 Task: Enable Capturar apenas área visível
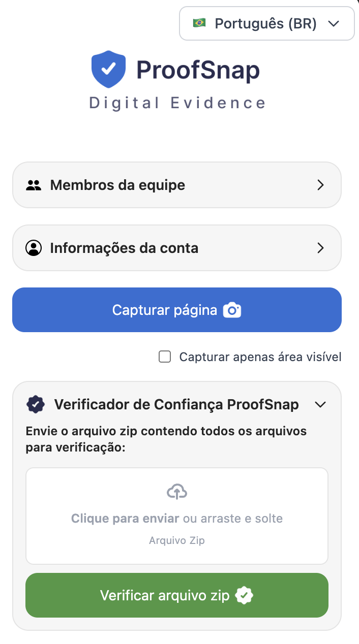164,357
